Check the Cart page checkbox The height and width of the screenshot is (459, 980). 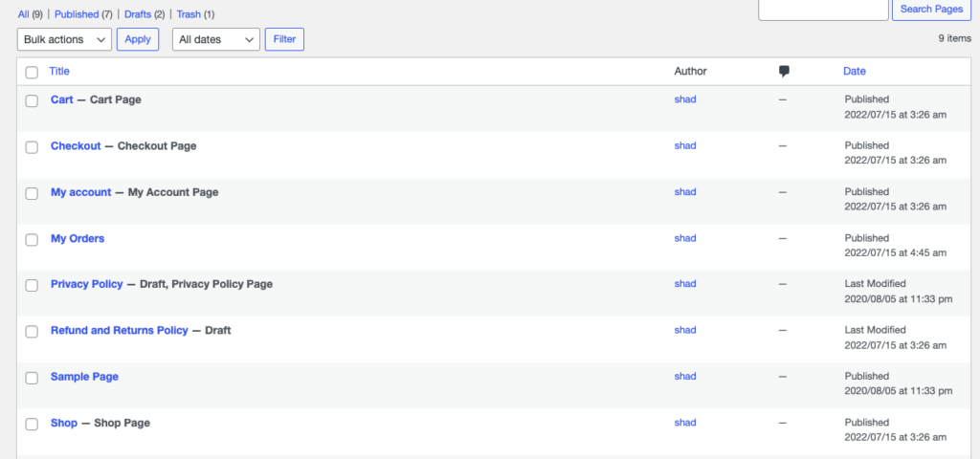coord(32,101)
